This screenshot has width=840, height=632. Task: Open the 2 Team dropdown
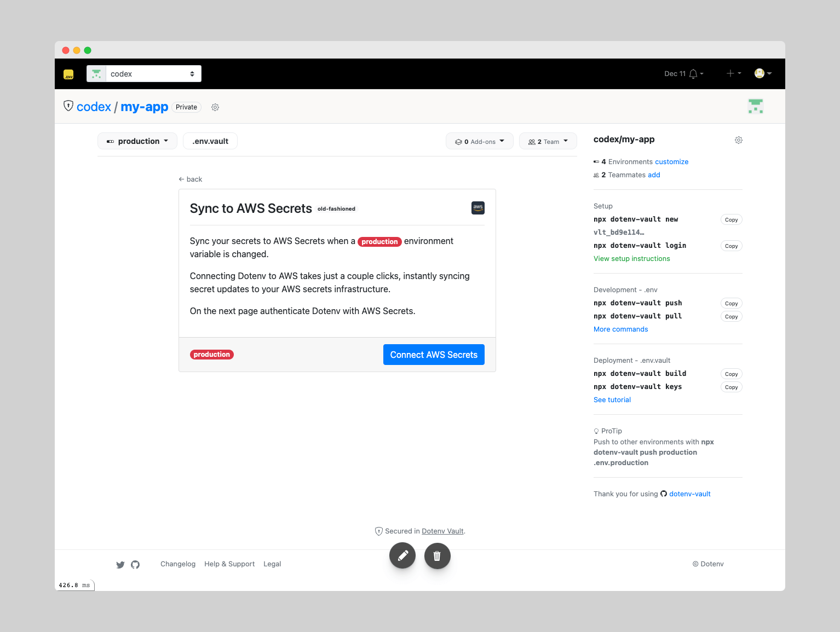click(548, 141)
